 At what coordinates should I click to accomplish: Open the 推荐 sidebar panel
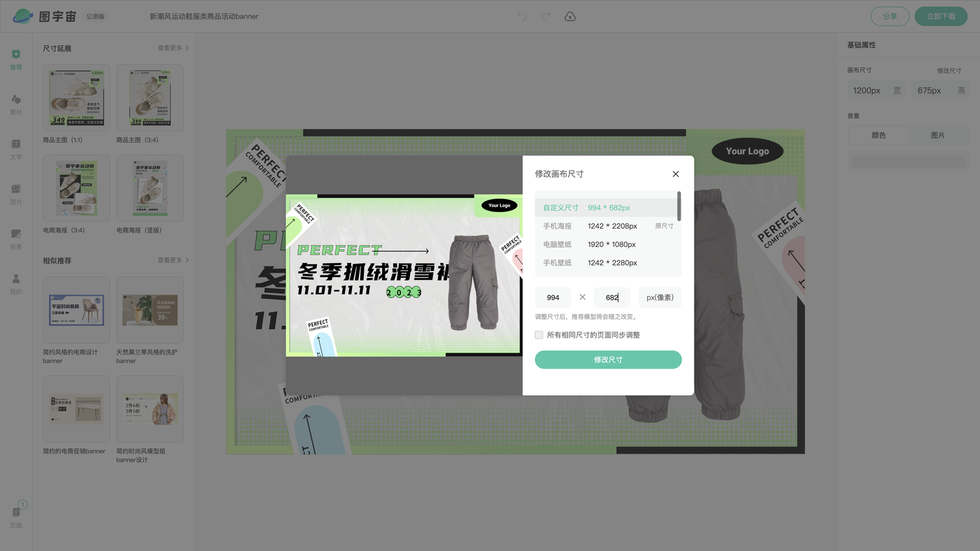[16, 59]
